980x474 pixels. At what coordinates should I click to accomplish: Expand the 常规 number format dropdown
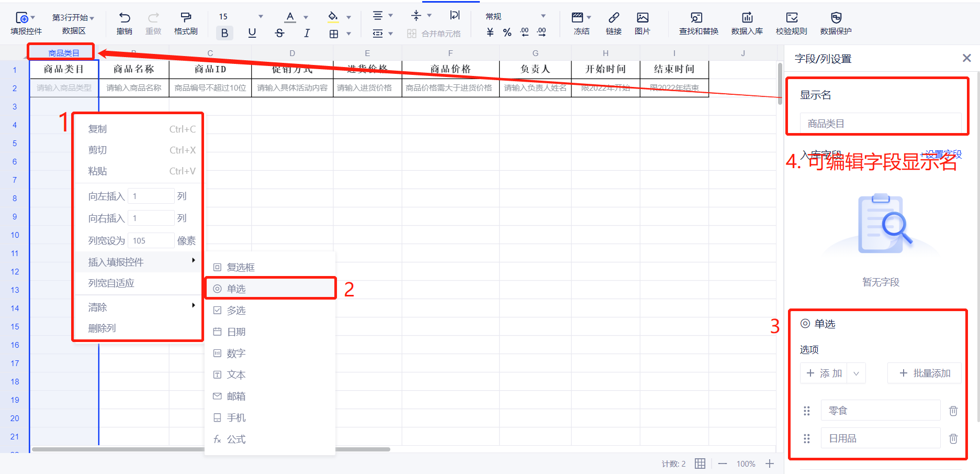(x=543, y=17)
